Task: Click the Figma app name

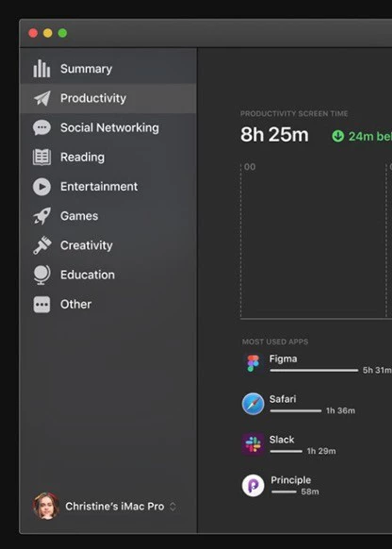Action: click(x=284, y=358)
